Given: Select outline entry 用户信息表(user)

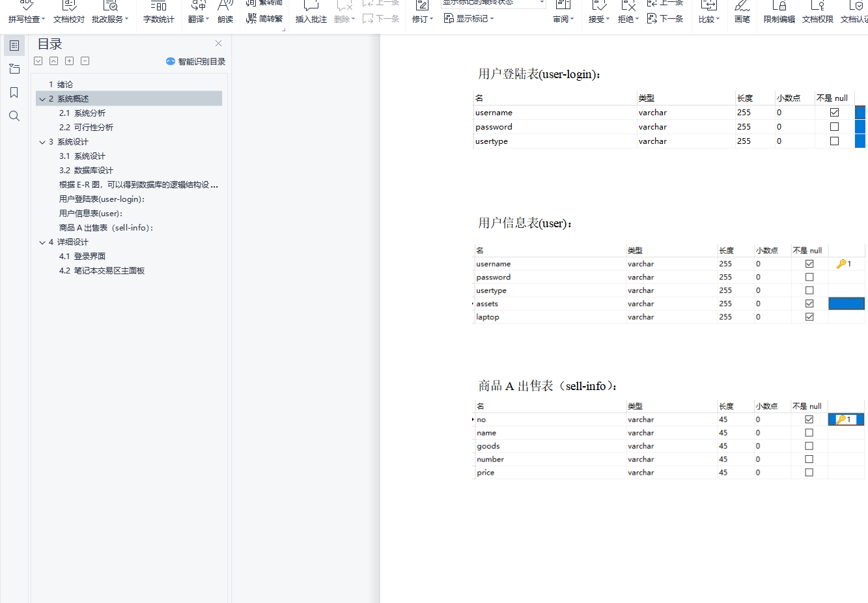Looking at the screenshot, I should 91,214.
